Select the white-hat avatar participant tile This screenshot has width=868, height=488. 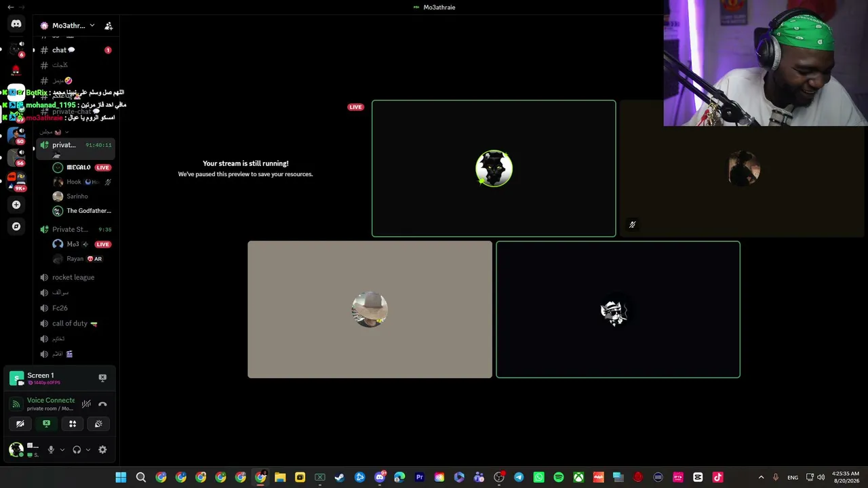pyautogui.click(x=618, y=310)
